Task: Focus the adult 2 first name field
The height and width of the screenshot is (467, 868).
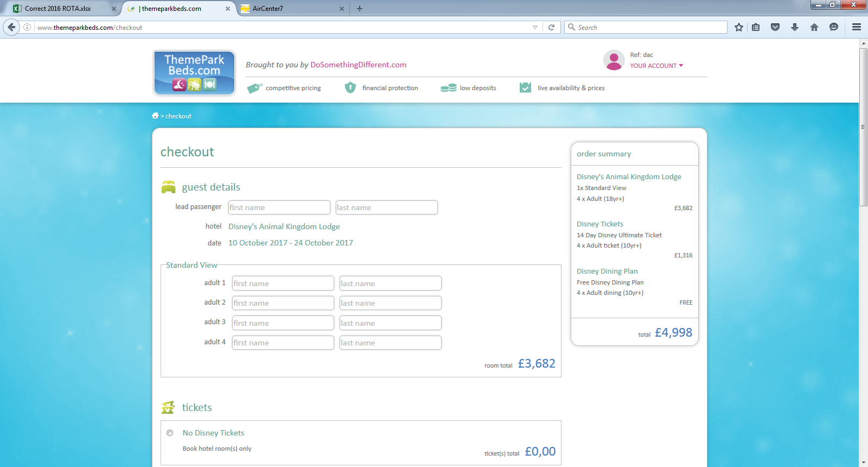Action: click(x=283, y=303)
